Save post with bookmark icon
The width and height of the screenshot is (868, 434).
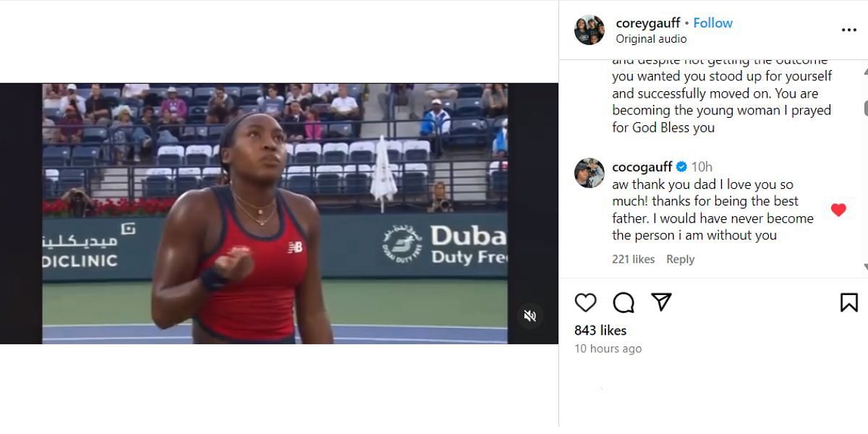click(849, 302)
